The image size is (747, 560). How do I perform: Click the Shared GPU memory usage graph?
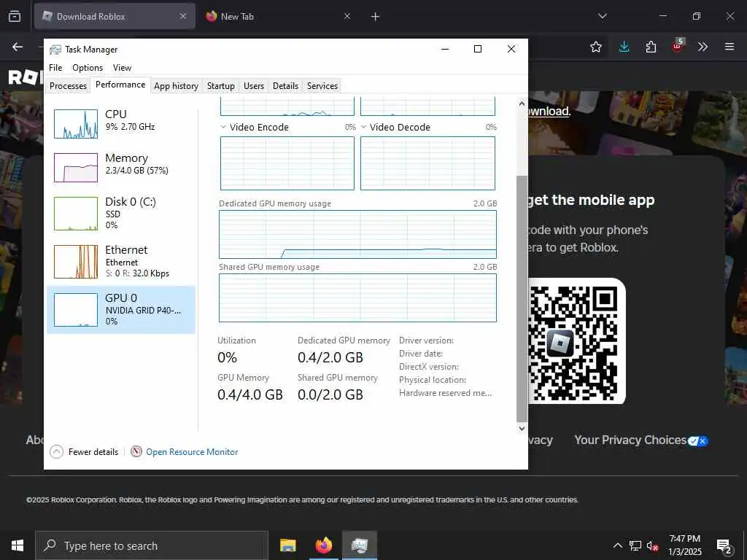[357, 297]
